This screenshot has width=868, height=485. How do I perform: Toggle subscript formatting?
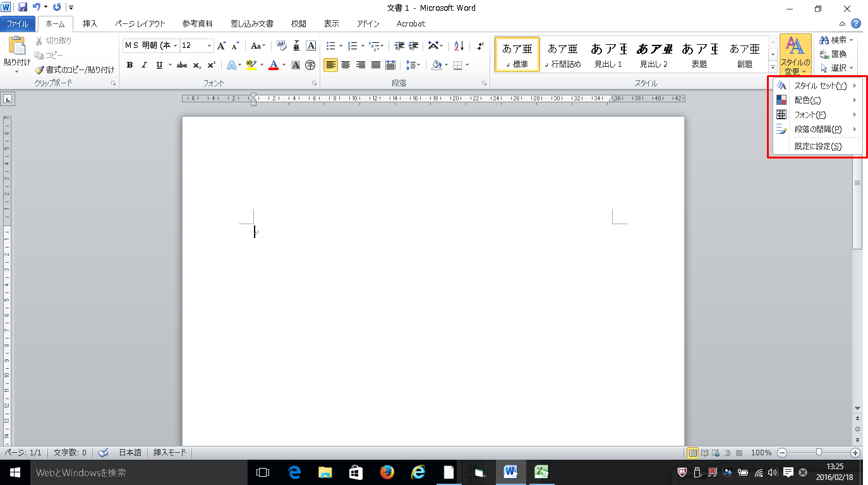pos(197,65)
